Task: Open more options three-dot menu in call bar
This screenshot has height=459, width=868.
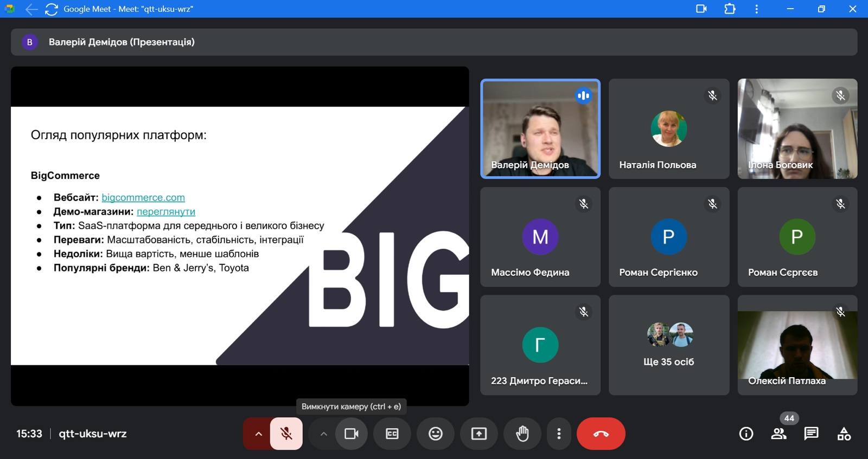Action: [x=559, y=434]
